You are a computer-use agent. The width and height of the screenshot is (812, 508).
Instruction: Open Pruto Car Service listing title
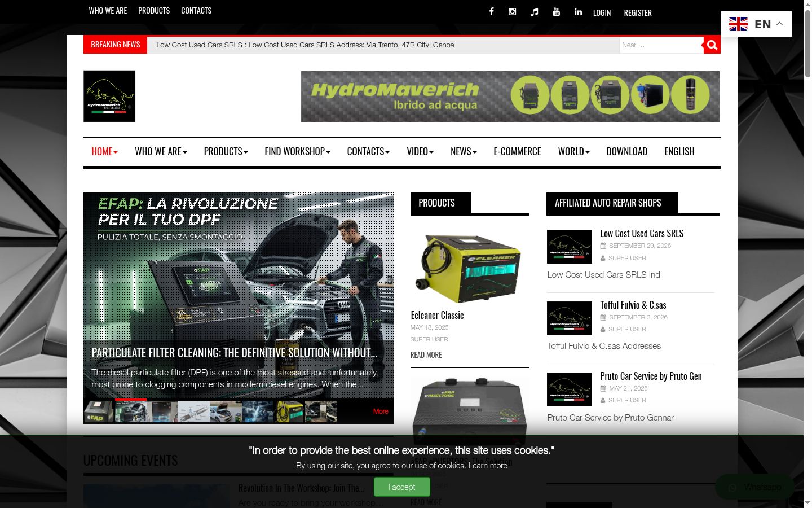(651, 376)
